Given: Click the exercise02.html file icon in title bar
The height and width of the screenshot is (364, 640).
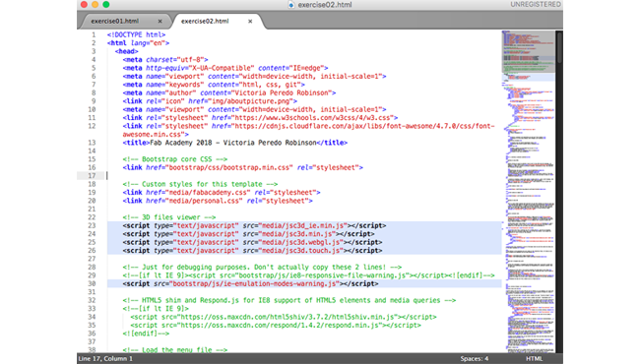Looking at the screenshot, I should tap(291, 5).
